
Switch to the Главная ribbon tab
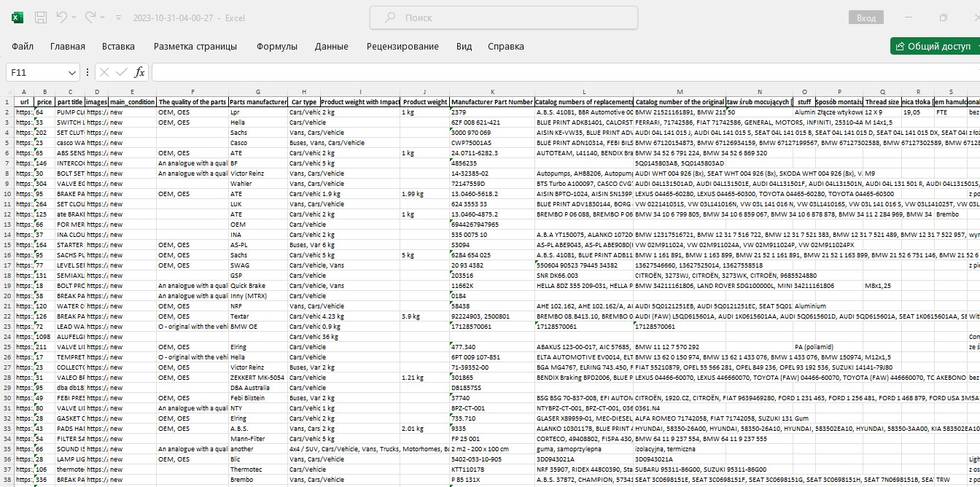tap(68, 46)
